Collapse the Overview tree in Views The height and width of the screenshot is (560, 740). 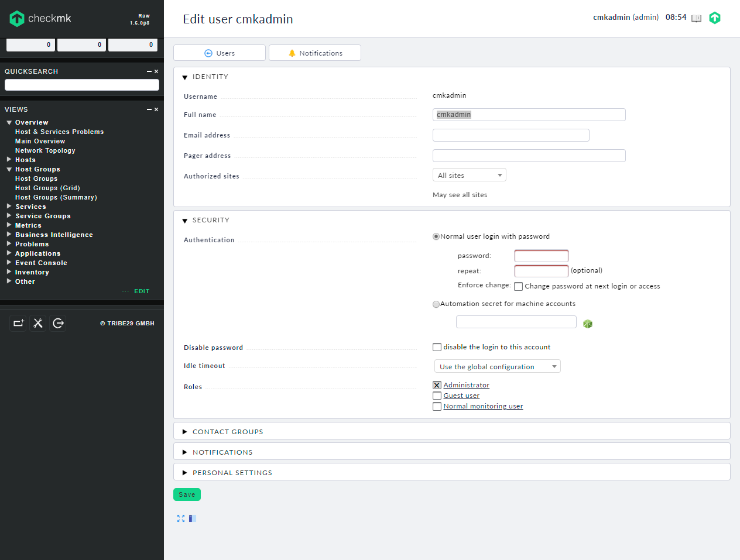tap(9, 123)
